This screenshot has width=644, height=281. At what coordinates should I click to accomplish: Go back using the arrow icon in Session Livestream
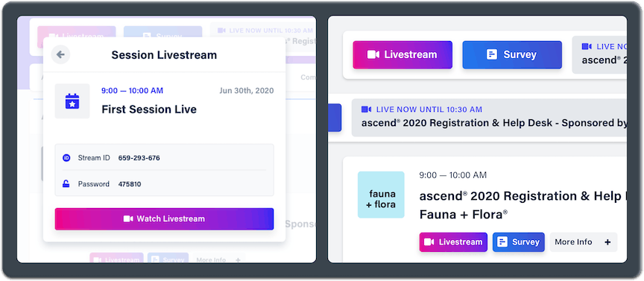click(x=61, y=54)
